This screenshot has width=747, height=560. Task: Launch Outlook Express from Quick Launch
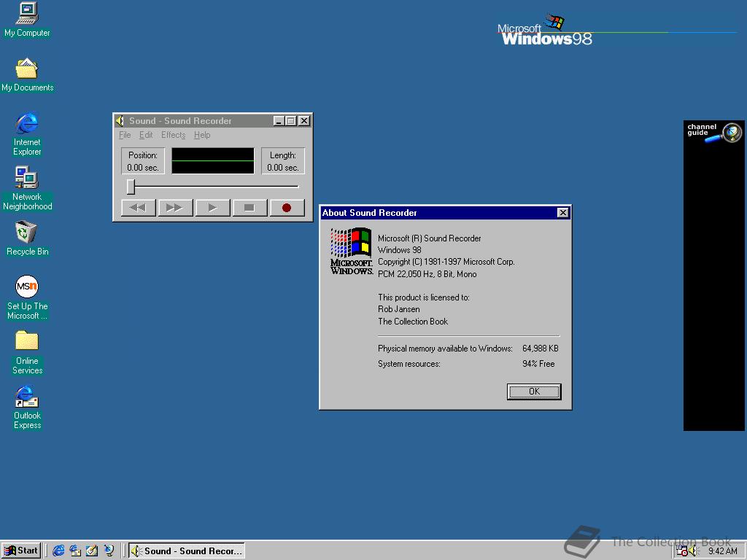click(x=75, y=551)
